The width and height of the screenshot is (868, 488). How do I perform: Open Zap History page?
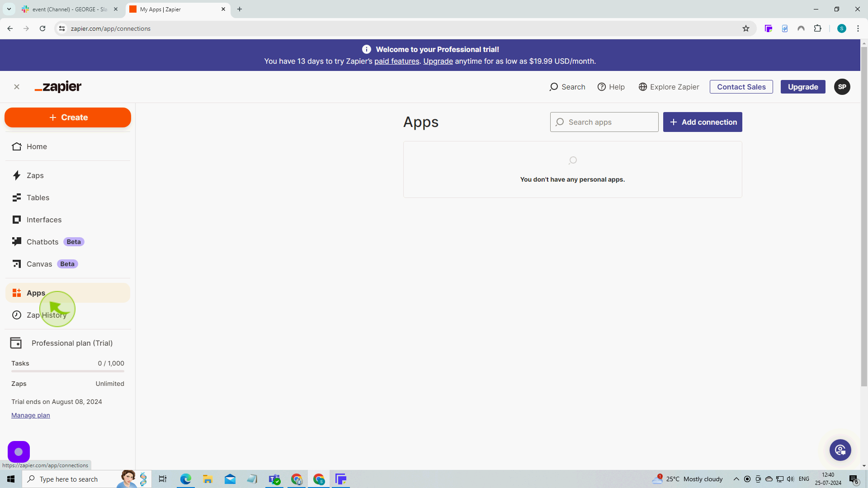(x=68, y=315)
